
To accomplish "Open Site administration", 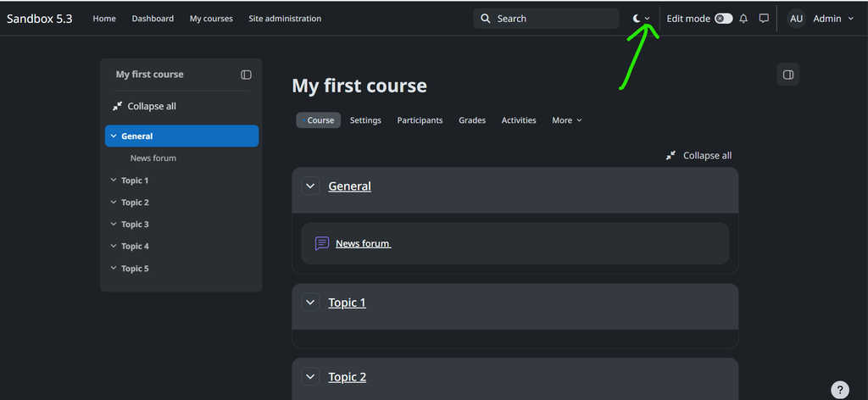I will (x=285, y=19).
